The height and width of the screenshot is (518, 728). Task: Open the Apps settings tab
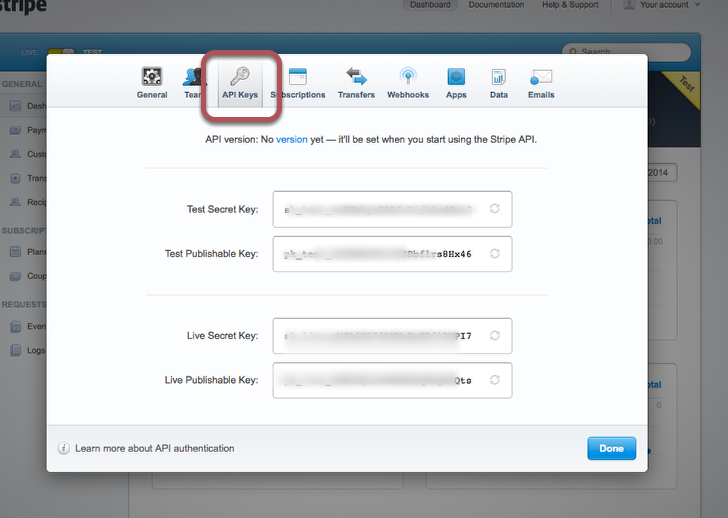pyautogui.click(x=456, y=83)
